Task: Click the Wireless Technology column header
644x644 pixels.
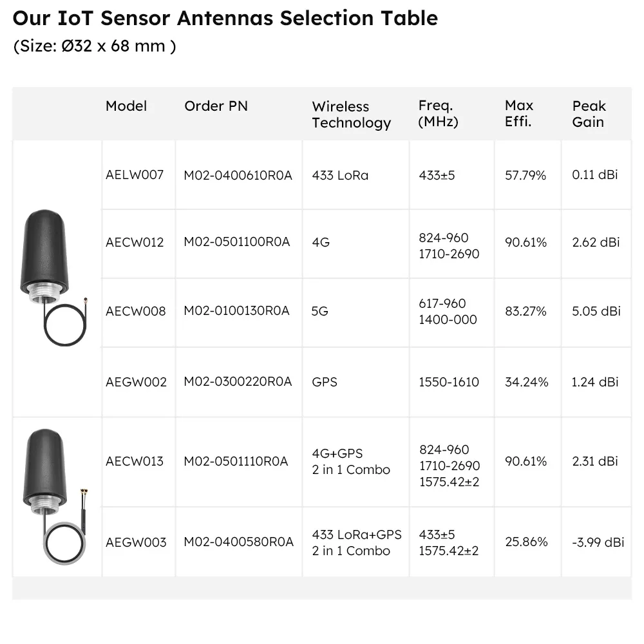Action: coord(352,115)
